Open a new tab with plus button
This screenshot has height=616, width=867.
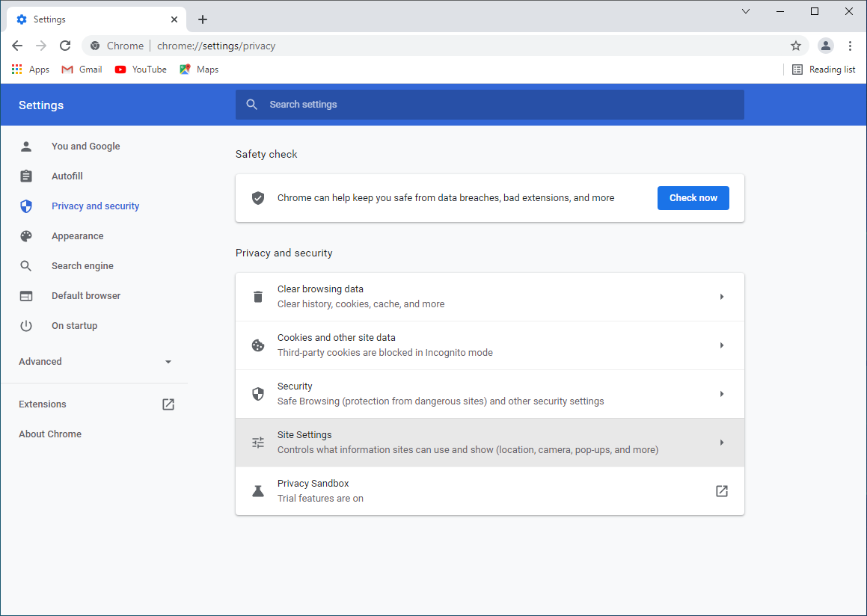203,19
